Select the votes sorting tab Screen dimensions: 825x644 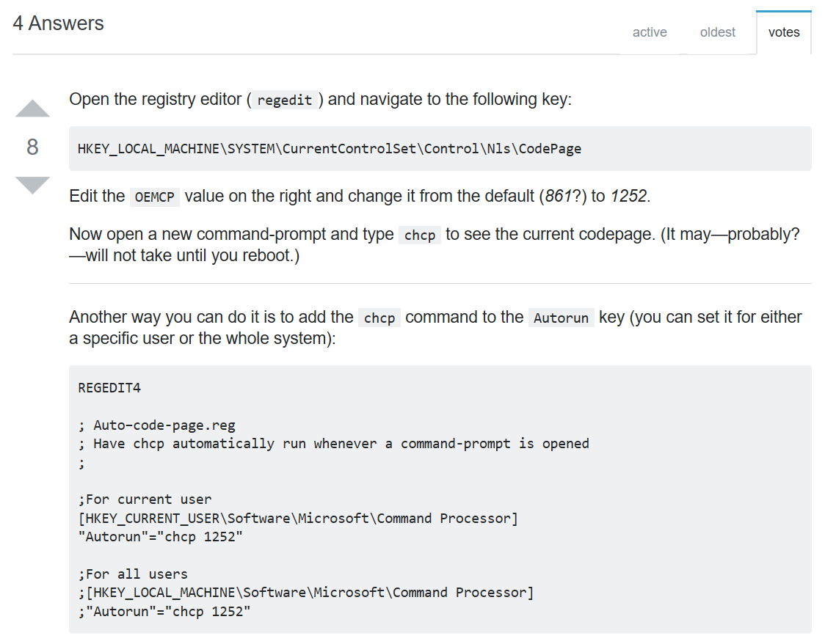[x=784, y=32]
